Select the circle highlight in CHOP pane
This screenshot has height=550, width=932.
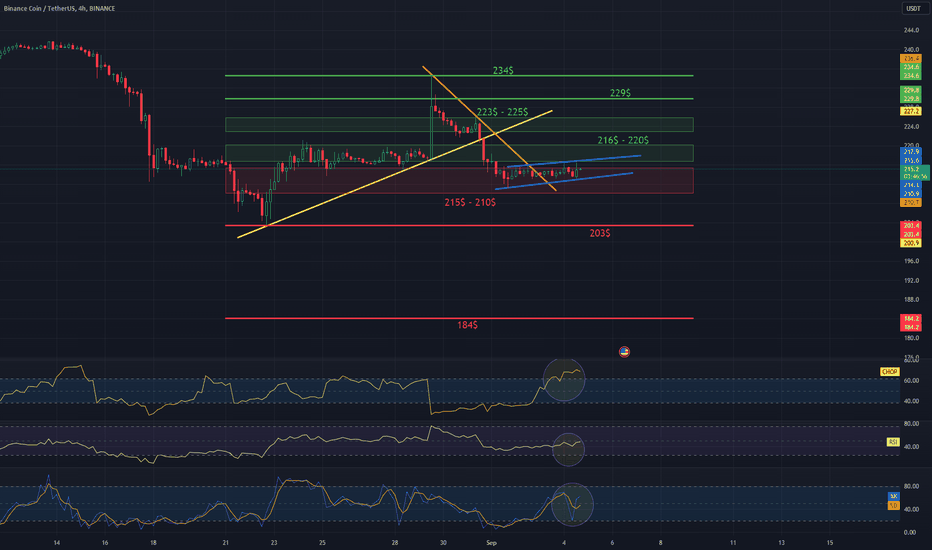pyautogui.click(x=564, y=379)
